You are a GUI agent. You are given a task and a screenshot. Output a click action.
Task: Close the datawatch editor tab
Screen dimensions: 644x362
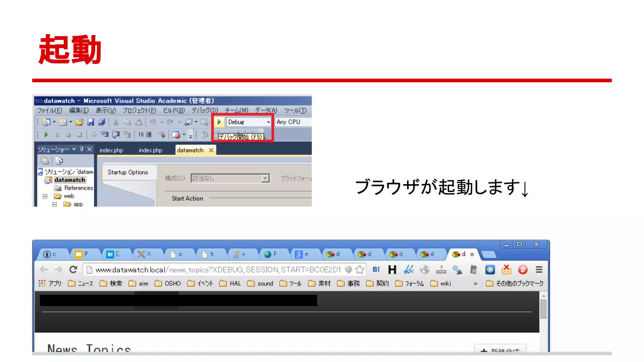click(211, 150)
